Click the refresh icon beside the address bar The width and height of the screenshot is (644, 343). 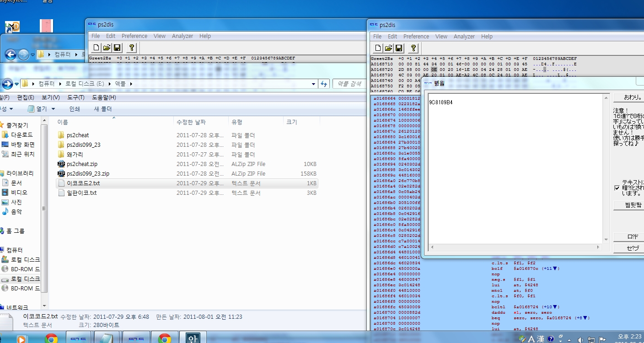(324, 84)
